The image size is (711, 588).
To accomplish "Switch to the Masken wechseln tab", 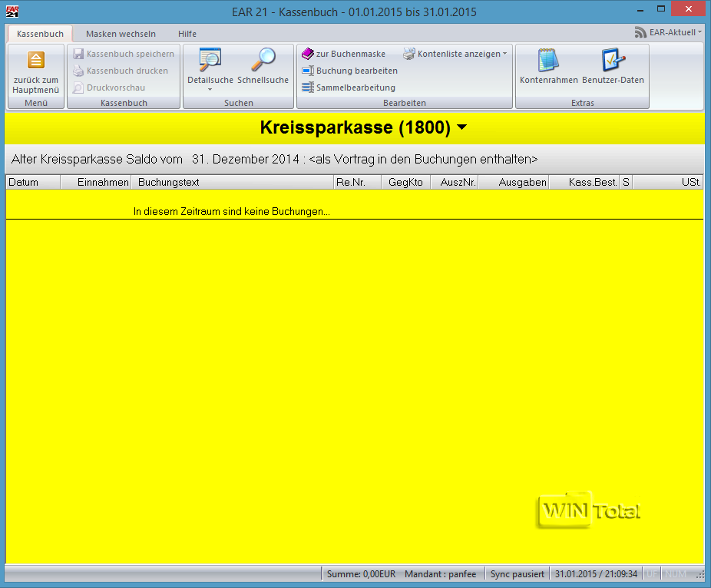I will click(121, 34).
